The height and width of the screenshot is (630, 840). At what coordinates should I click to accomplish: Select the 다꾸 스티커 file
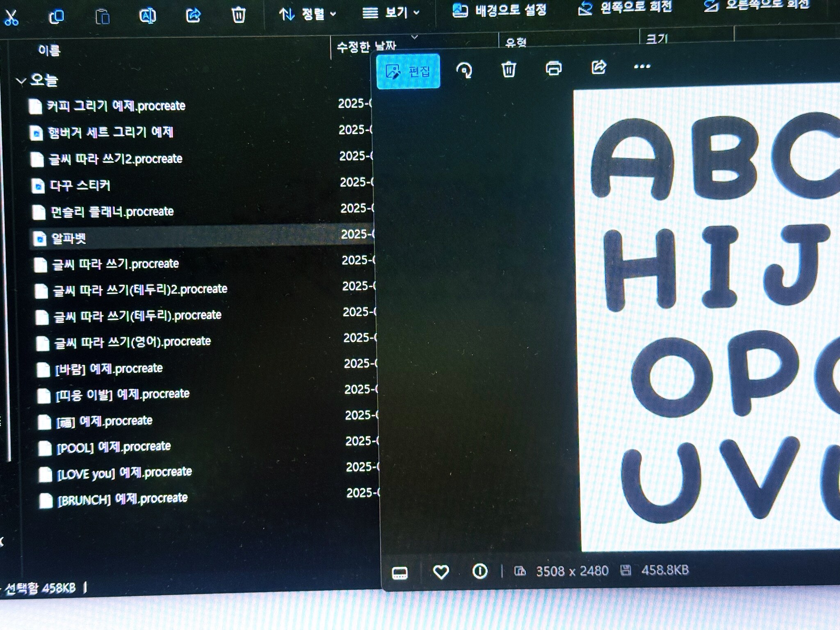80,186
